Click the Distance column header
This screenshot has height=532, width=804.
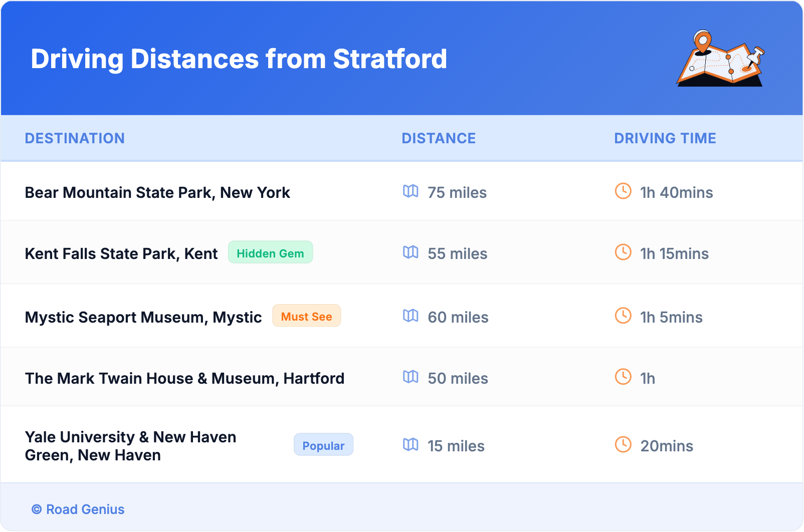(439, 138)
